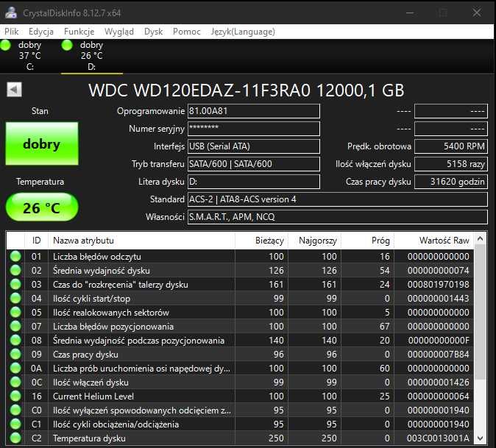The width and height of the screenshot is (496, 448).
Task: Click scrollbar down arrow of attribute list
Action: [x=481, y=438]
